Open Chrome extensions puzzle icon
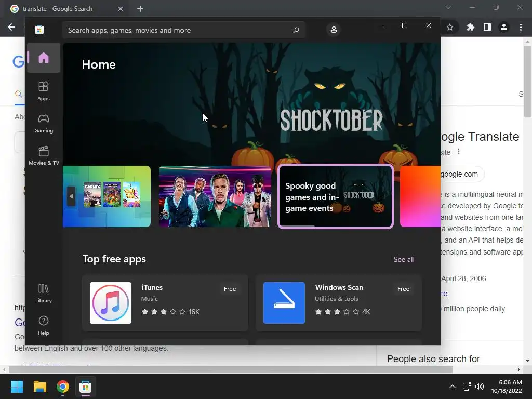Screen dimensions: 532x399 pyautogui.click(x=471, y=27)
